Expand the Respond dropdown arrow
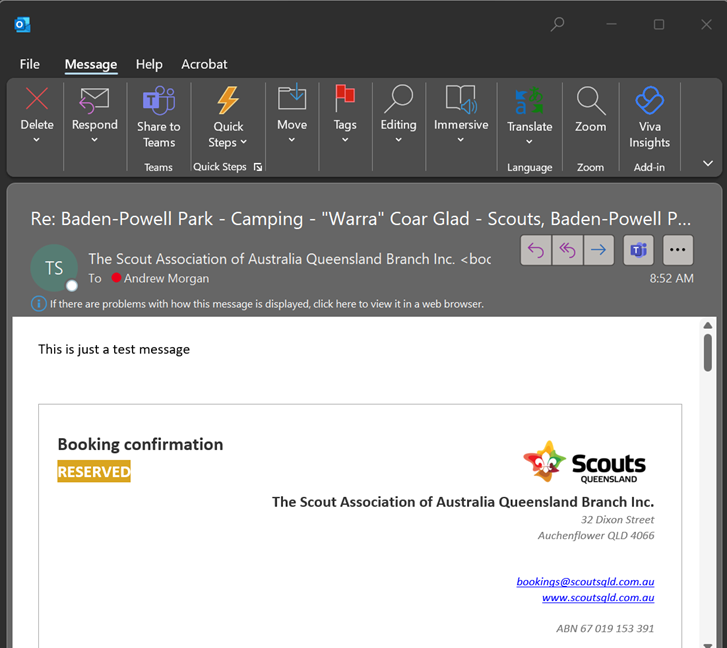The image size is (727, 648). coord(94,140)
